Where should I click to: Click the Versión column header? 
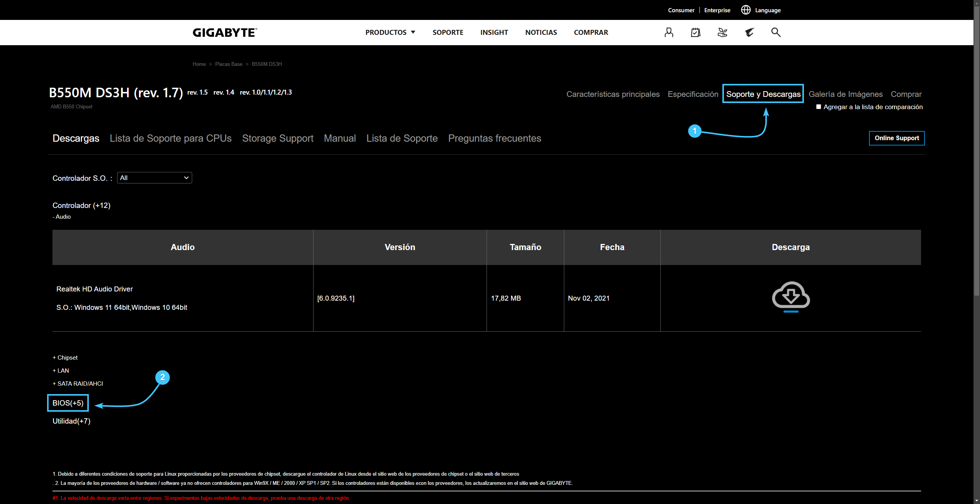tap(400, 247)
